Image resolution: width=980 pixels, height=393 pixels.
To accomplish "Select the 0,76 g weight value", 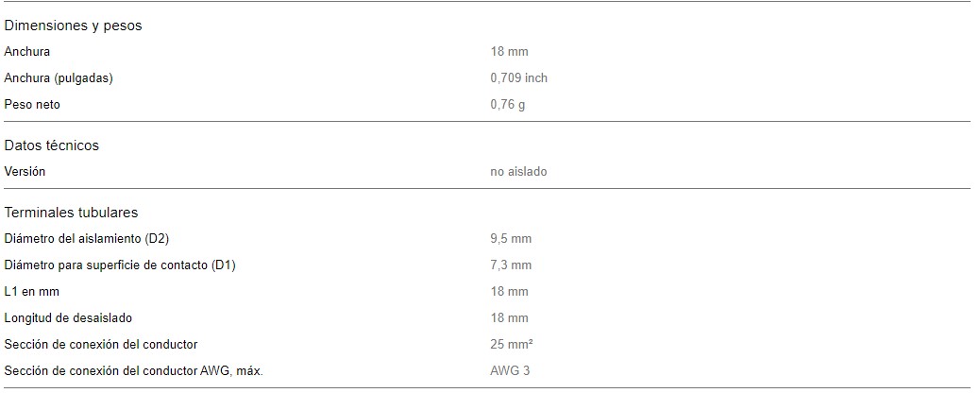I will pos(508,105).
